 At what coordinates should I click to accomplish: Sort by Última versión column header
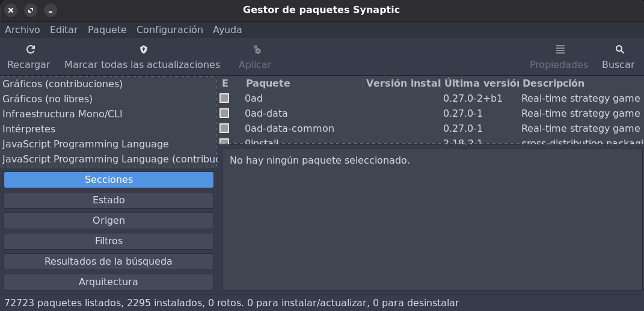[x=481, y=84]
